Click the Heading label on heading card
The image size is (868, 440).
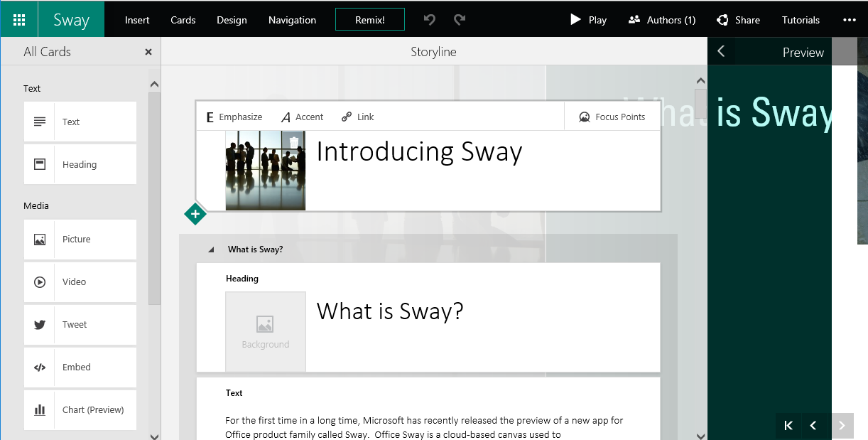click(x=242, y=279)
